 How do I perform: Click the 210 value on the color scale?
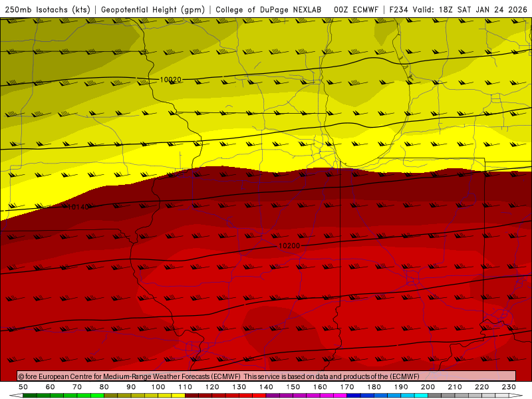(x=455, y=387)
